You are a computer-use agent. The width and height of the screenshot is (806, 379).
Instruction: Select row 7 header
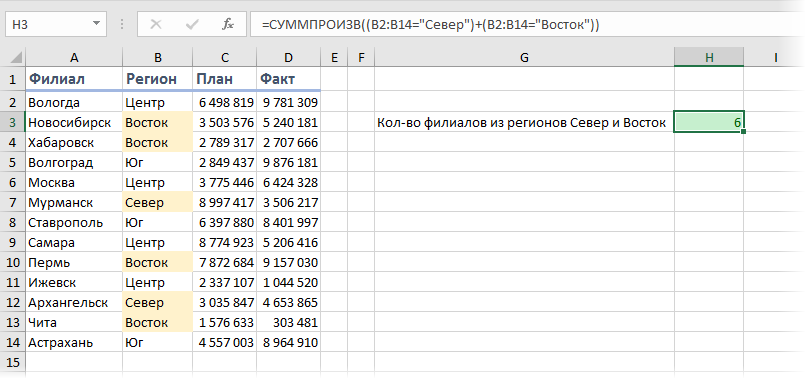13,203
